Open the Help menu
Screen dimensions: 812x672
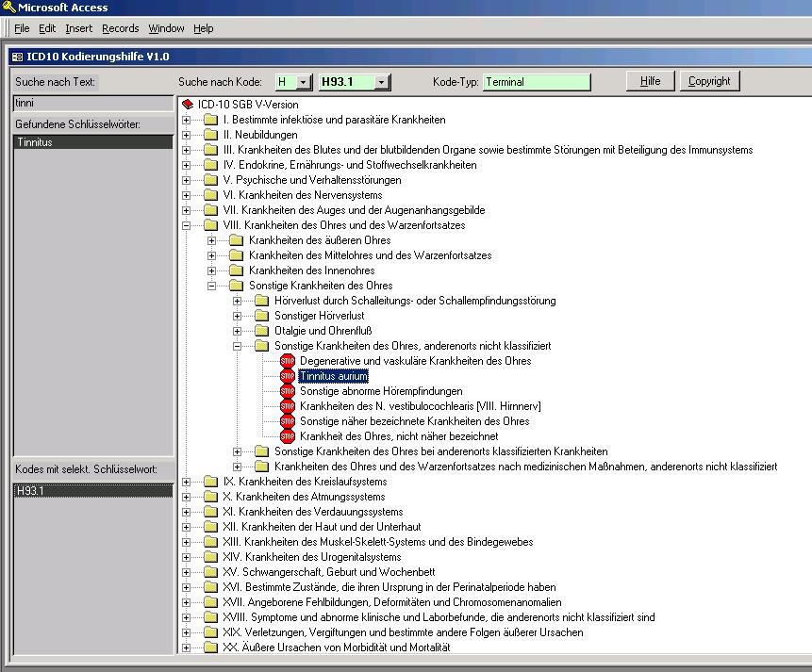click(204, 28)
